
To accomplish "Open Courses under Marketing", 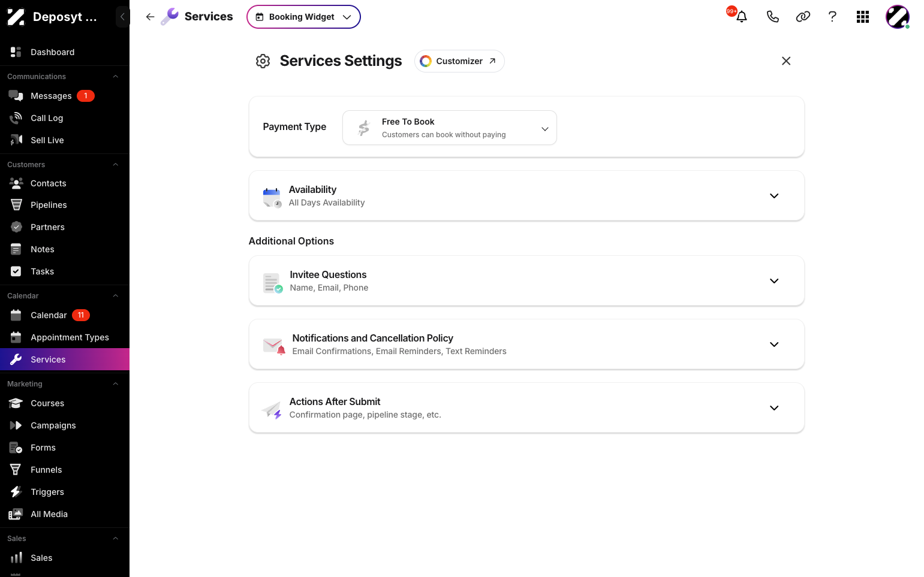I will click(x=65, y=403).
